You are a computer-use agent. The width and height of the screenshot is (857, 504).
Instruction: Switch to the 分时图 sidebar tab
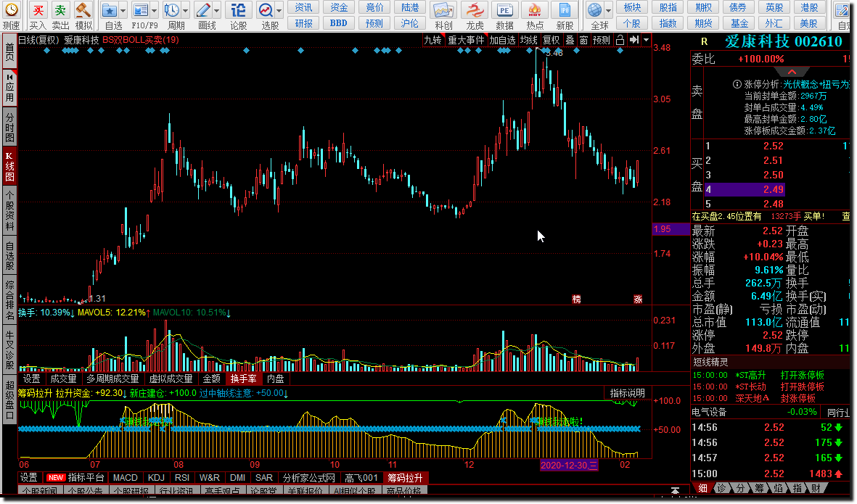point(10,127)
